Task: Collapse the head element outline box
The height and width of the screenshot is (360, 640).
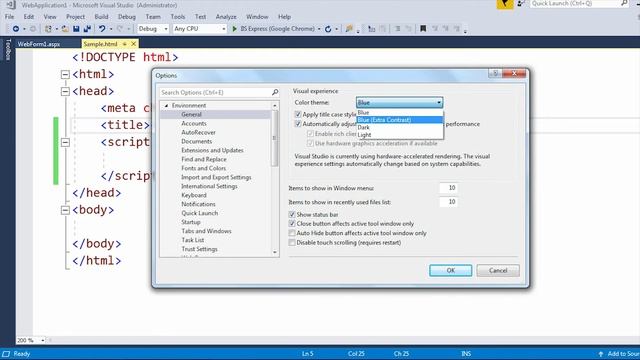Action: (65, 91)
